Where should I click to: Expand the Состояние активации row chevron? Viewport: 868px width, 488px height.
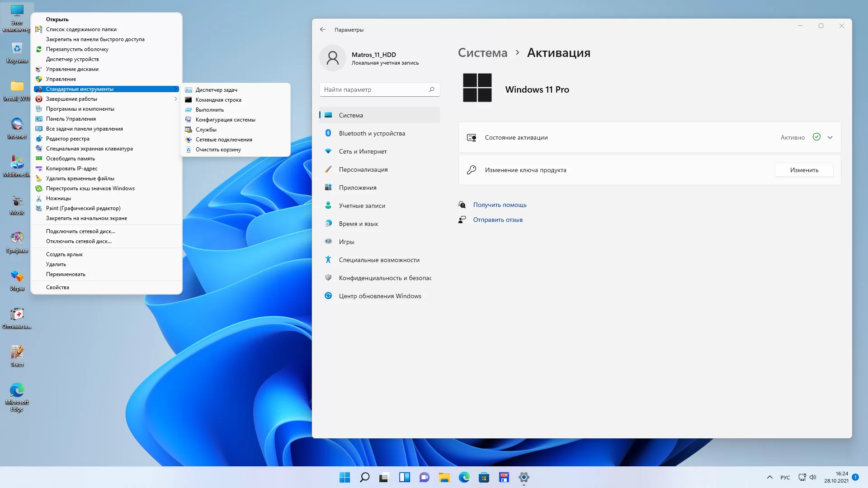(830, 137)
